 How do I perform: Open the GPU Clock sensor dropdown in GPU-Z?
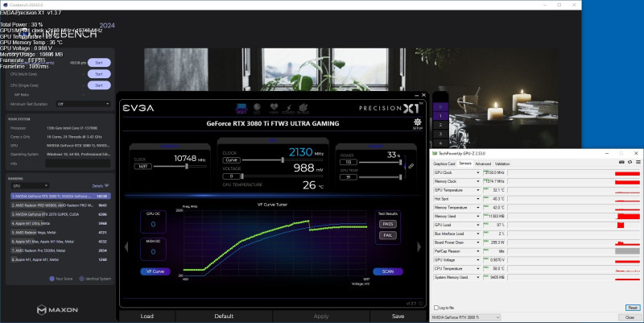point(477,172)
